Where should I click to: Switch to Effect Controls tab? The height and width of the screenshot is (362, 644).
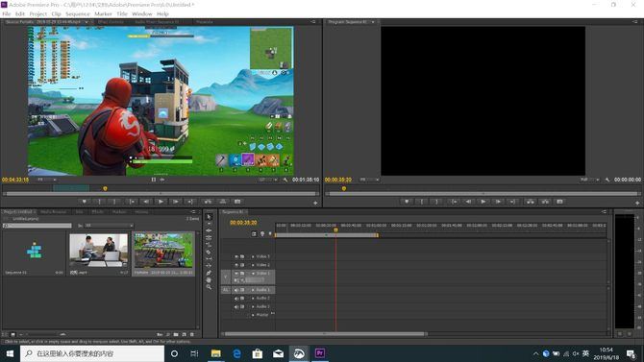coord(111,22)
